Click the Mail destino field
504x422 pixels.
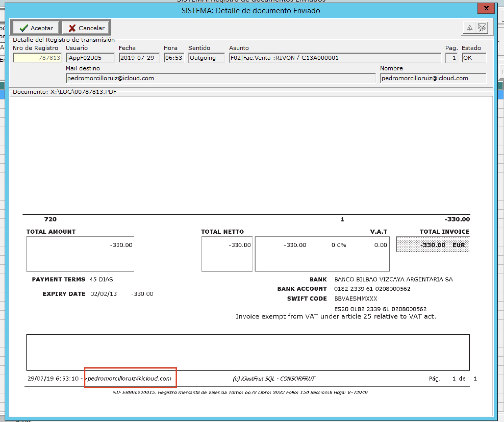click(x=221, y=78)
